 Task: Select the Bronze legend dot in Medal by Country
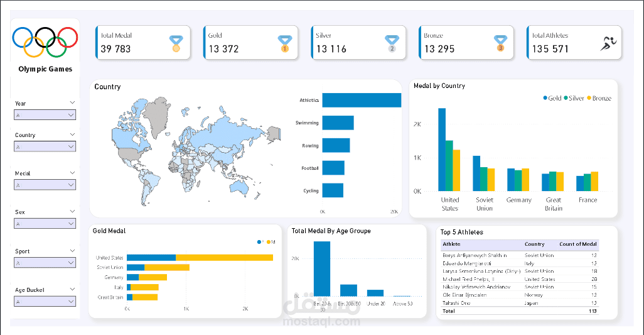point(589,98)
